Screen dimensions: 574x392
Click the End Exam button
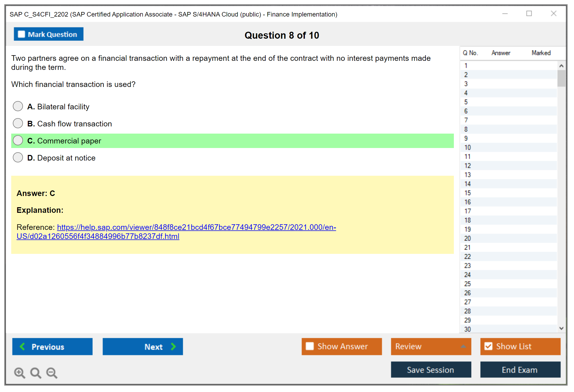[520, 370]
